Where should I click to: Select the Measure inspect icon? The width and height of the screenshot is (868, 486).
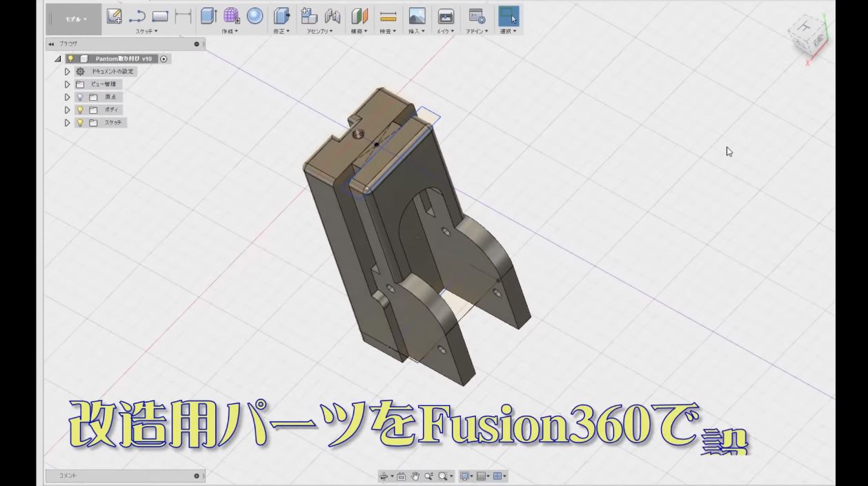(386, 15)
